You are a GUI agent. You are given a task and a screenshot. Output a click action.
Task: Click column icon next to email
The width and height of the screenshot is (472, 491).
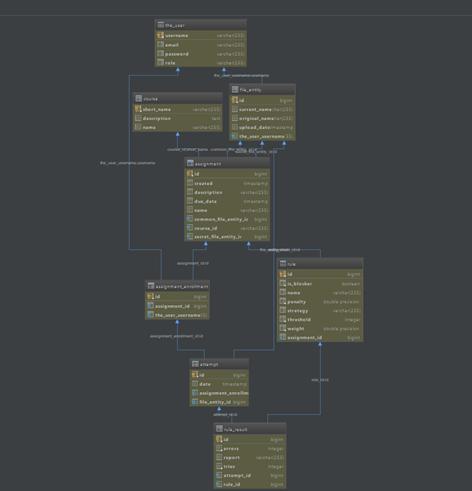coord(160,45)
